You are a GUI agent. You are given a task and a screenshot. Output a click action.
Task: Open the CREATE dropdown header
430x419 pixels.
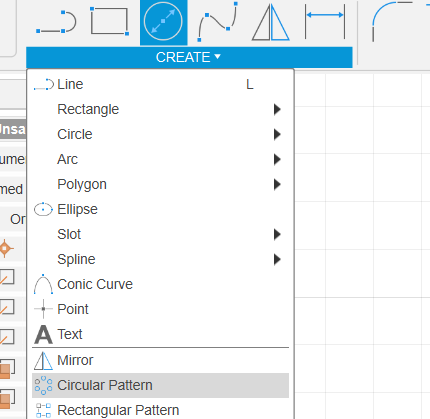tap(189, 57)
